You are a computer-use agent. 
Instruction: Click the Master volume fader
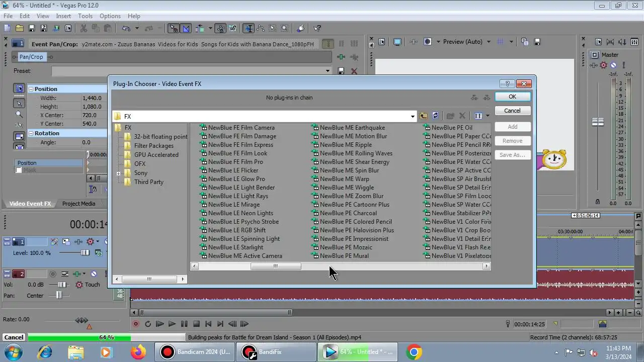point(598,122)
